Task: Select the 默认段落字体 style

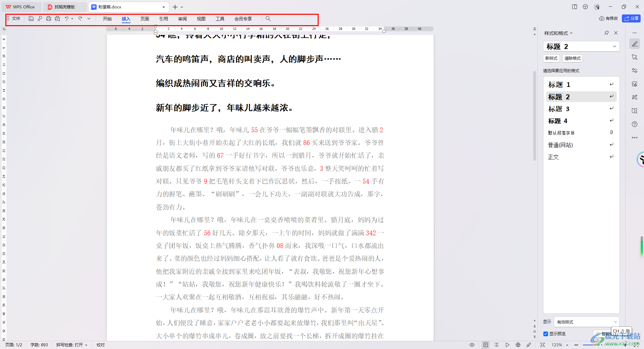Action: point(581,133)
